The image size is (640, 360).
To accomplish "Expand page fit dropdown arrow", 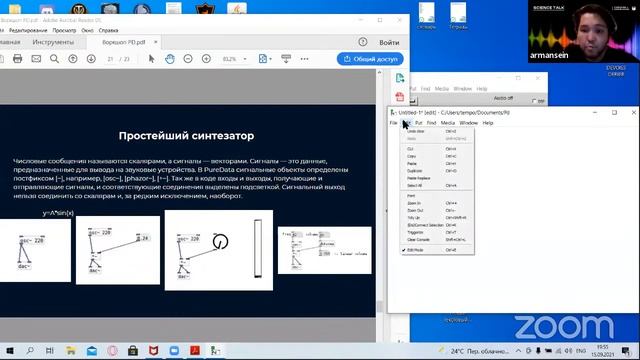I will click(270, 59).
